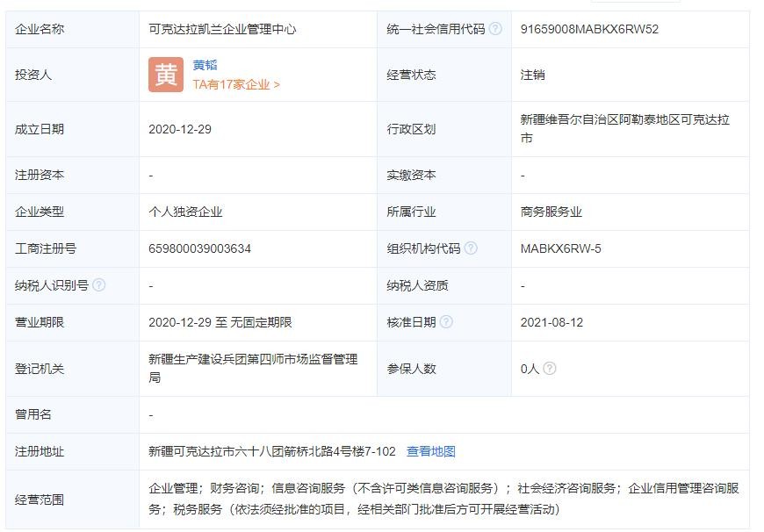The height and width of the screenshot is (532, 764).
Task: Click help icon beside 统一社会信用代码
Action: 495,29
